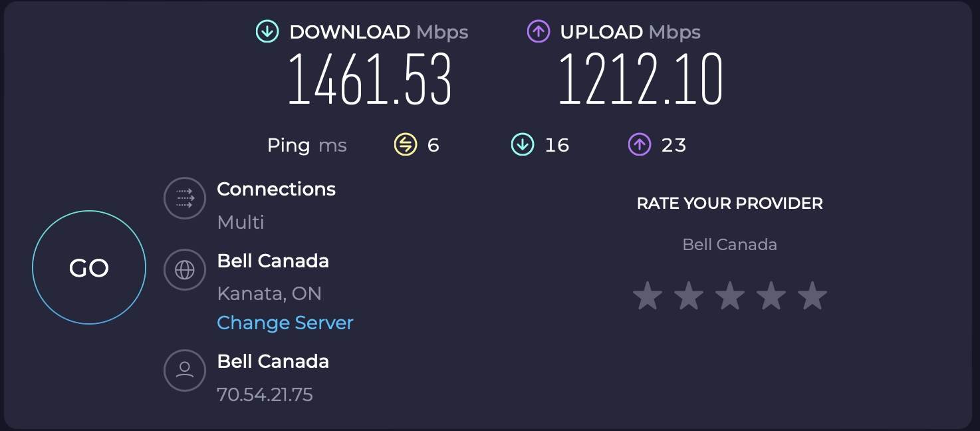The height and width of the screenshot is (431, 980).
Task: Click the IP address 70.54.21.75
Action: (x=265, y=395)
